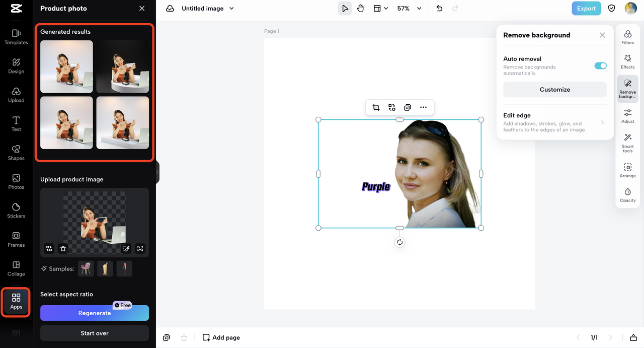Click the Start over button
Screen dimensions: 644x348
(95, 333)
